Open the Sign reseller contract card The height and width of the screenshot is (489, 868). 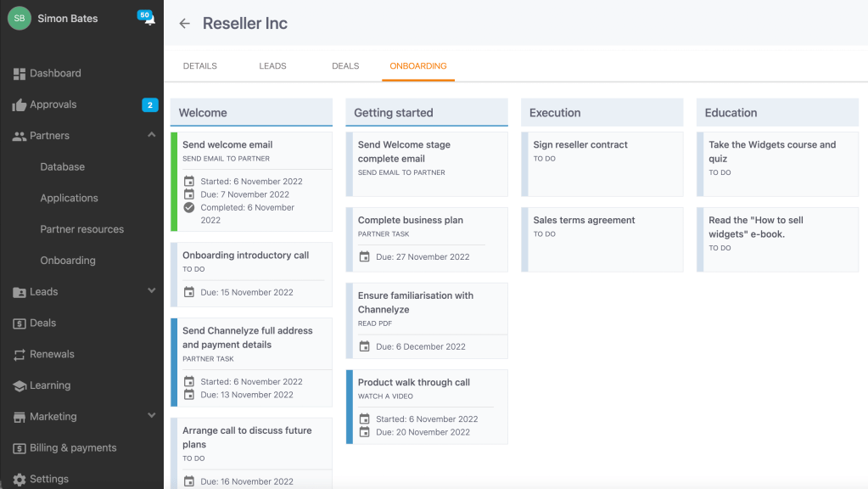click(602, 163)
